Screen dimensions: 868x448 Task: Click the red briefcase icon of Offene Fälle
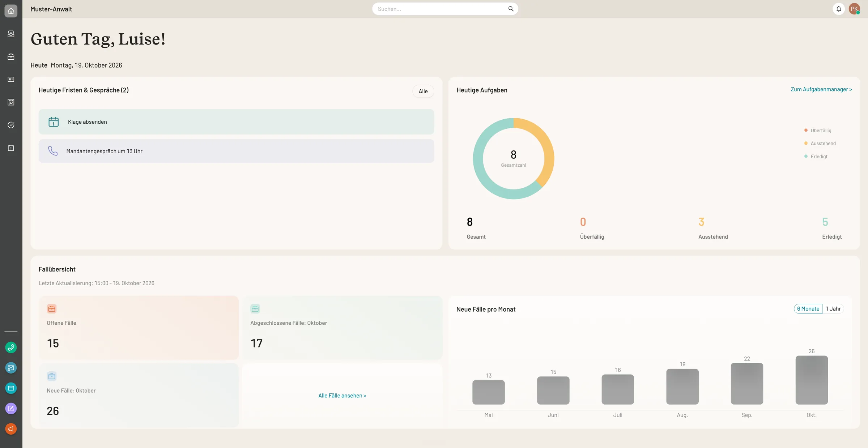52,308
